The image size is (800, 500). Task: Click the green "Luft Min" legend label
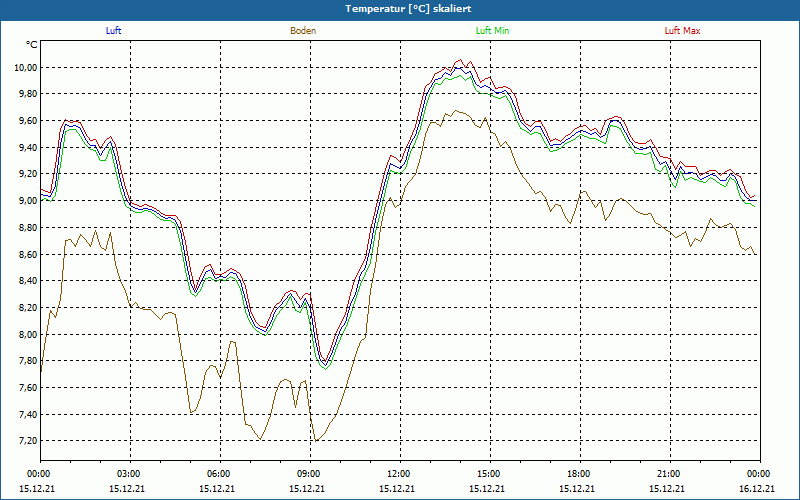point(492,31)
